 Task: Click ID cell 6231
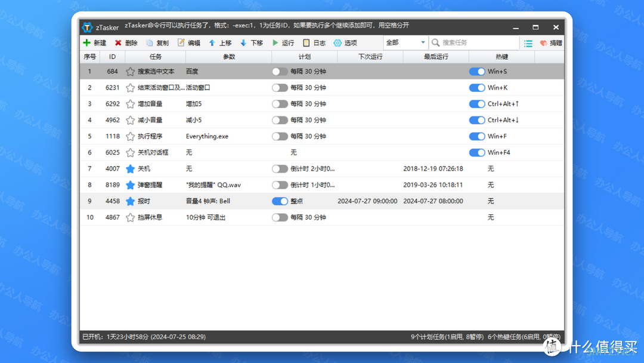point(112,88)
